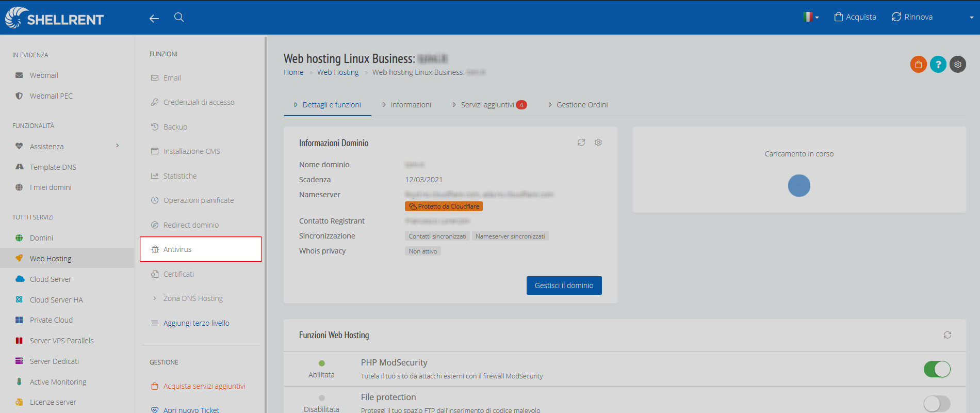980x413 pixels.
Task: Click Web Hosting in the breadcrumb
Action: (338, 72)
